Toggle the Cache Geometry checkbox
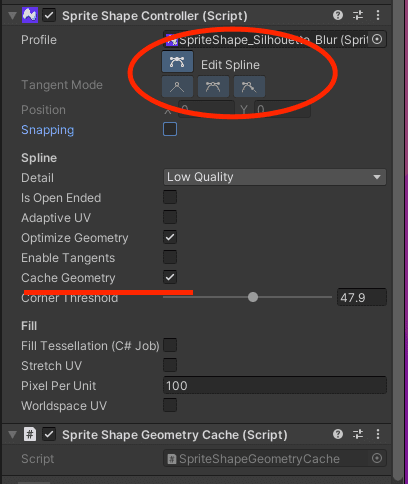This screenshot has width=408, height=484. (170, 277)
